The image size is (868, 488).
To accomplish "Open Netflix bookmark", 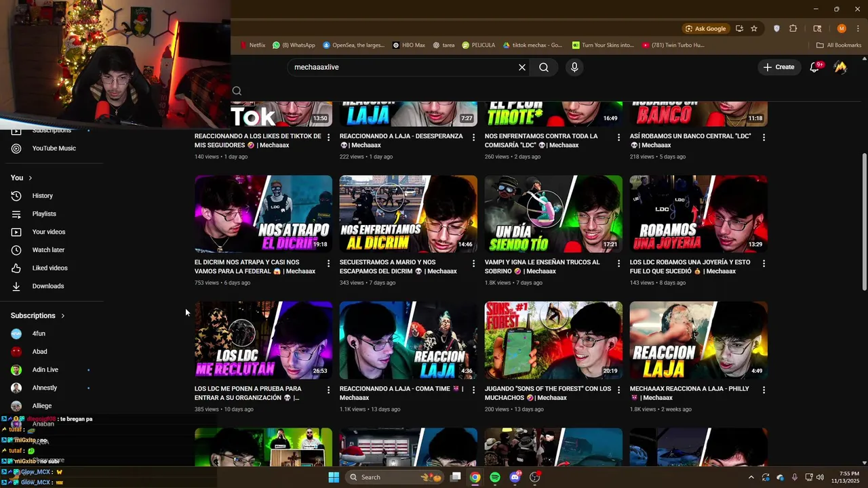I will (252, 45).
